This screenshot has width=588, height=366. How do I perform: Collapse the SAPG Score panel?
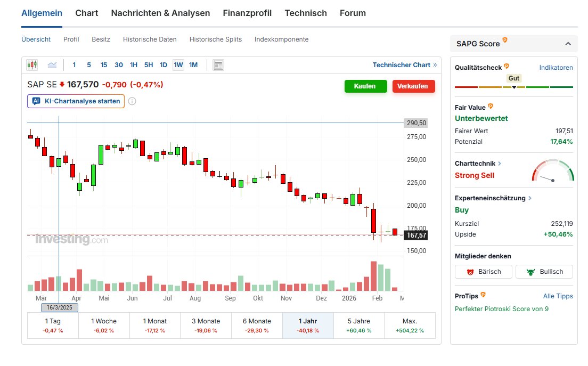pos(568,44)
